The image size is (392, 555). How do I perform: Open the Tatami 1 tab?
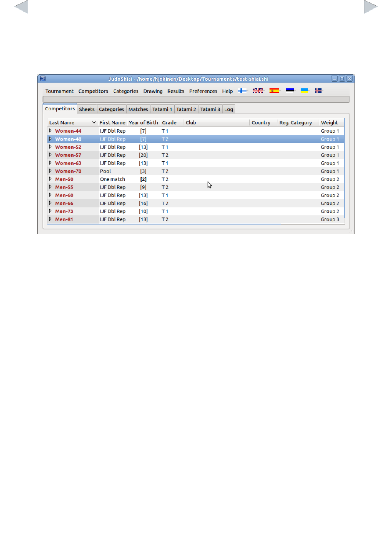(162, 109)
